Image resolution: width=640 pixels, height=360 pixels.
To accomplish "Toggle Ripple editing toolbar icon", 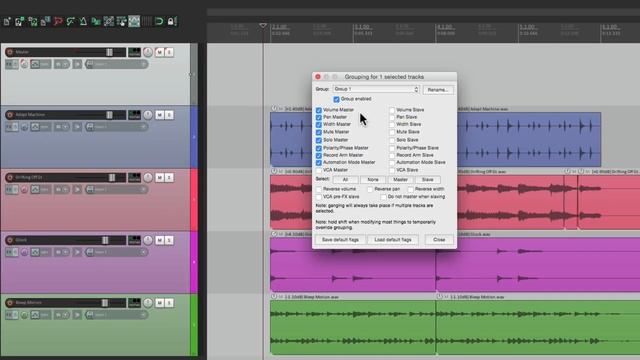I will [x=121, y=21].
